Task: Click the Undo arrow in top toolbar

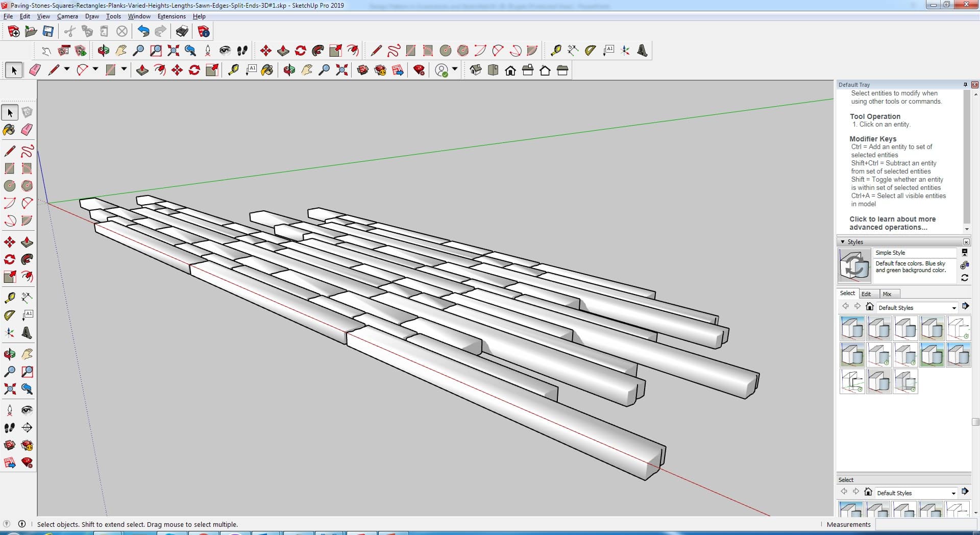Action: 143,32
